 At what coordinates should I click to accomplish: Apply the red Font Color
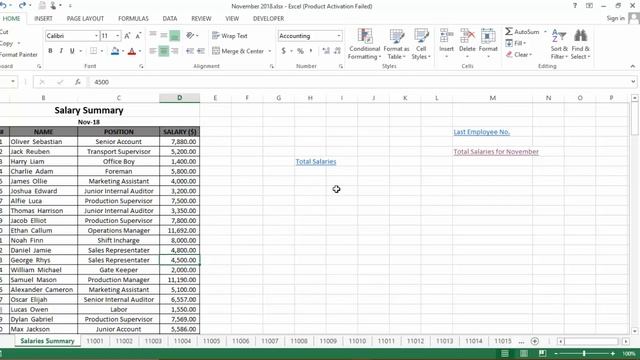[131, 51]
